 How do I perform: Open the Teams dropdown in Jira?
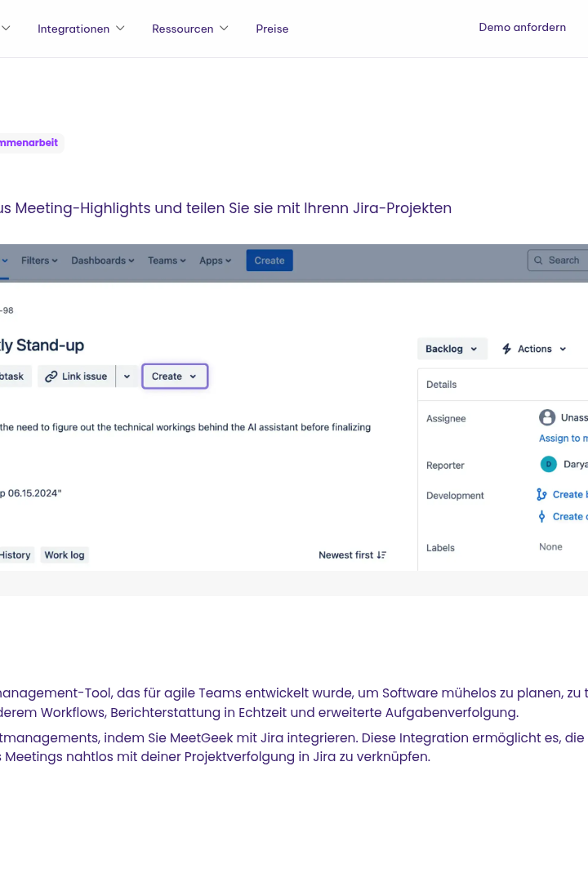pos(167,261)
